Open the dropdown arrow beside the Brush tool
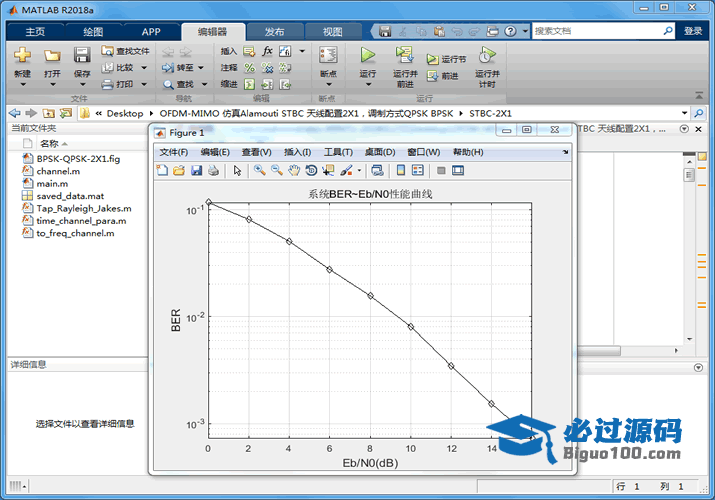715x500 pixels. [x=357, y=171]
